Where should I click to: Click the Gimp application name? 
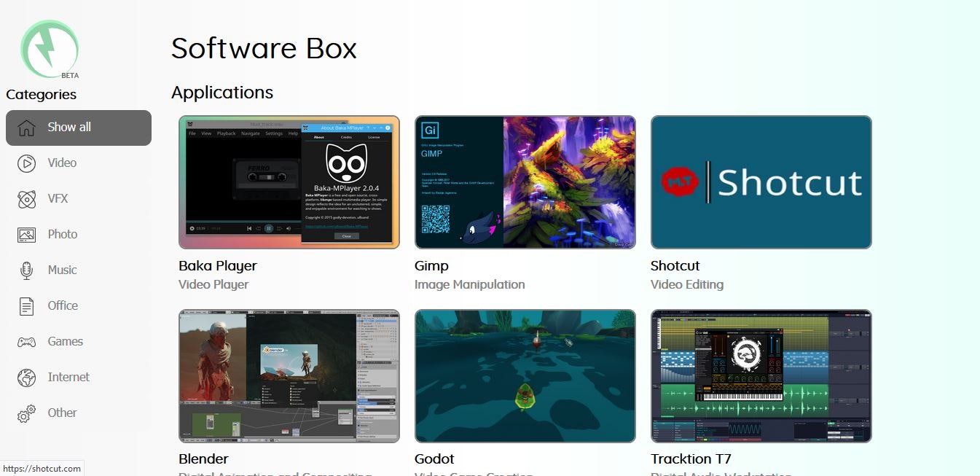click(431, 265)
